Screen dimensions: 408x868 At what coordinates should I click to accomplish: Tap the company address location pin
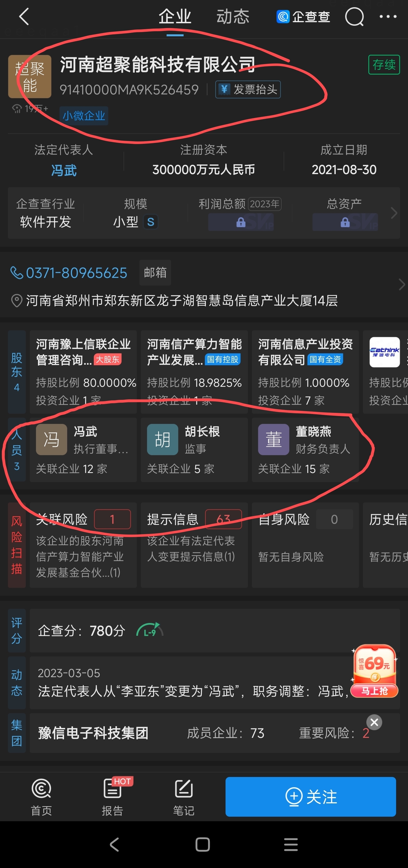tap(16, 300)
